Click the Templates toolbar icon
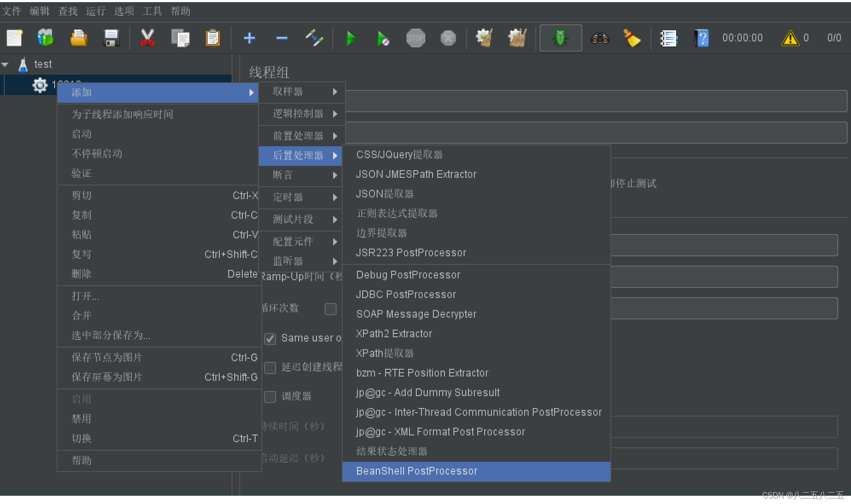Image resolution: width=851 pixels, height=504 pixels. 46,38
